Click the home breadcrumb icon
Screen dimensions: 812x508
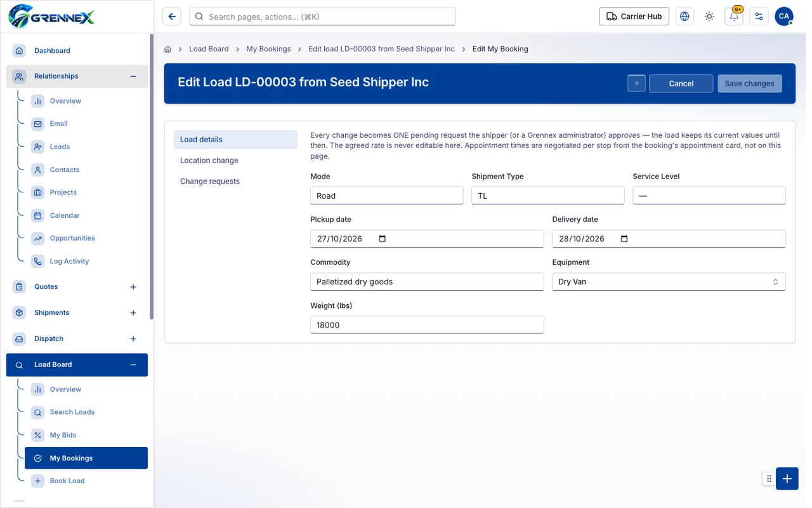coord(168,49)
